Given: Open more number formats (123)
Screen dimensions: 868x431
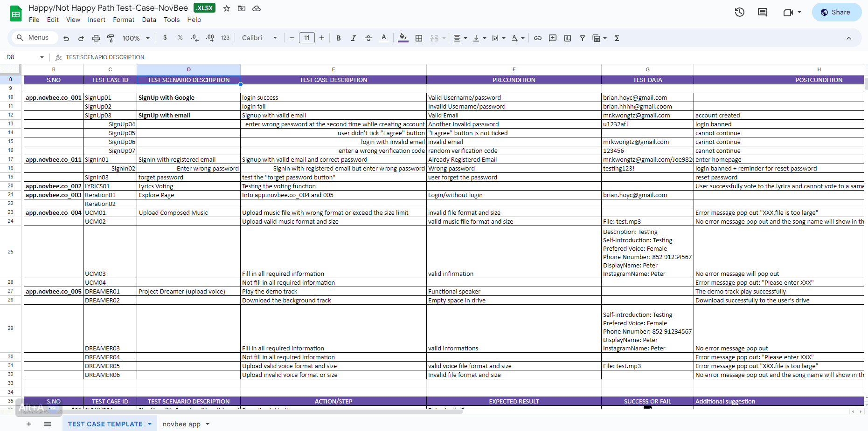Looking at the screenshot, I should coord(225,38).
